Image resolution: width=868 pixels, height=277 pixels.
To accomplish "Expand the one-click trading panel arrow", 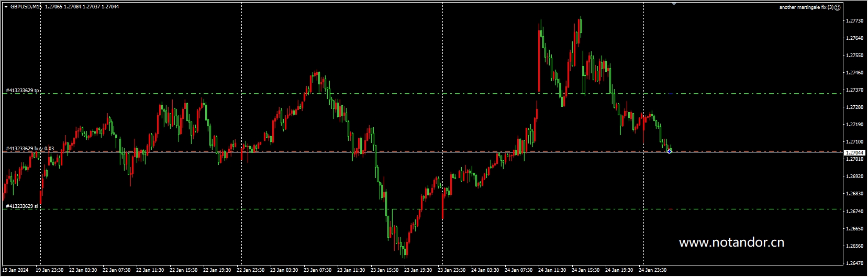I will click(6, 7).
